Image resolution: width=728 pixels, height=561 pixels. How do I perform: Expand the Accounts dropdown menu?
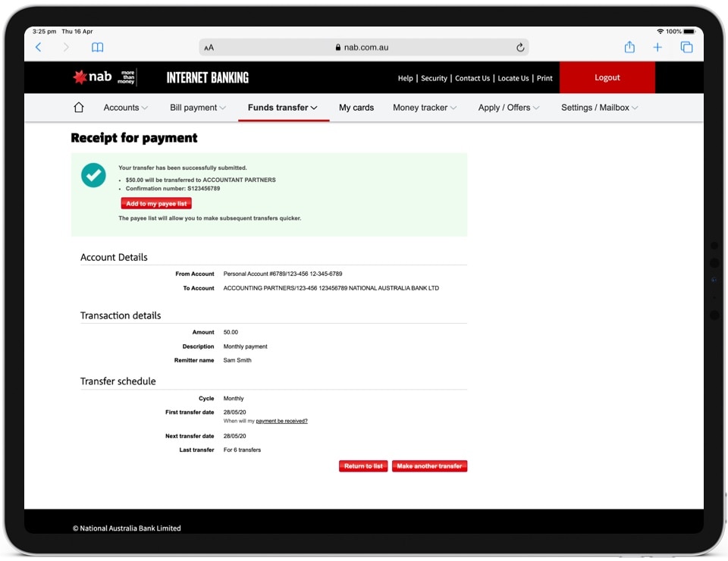pos(126,108)
